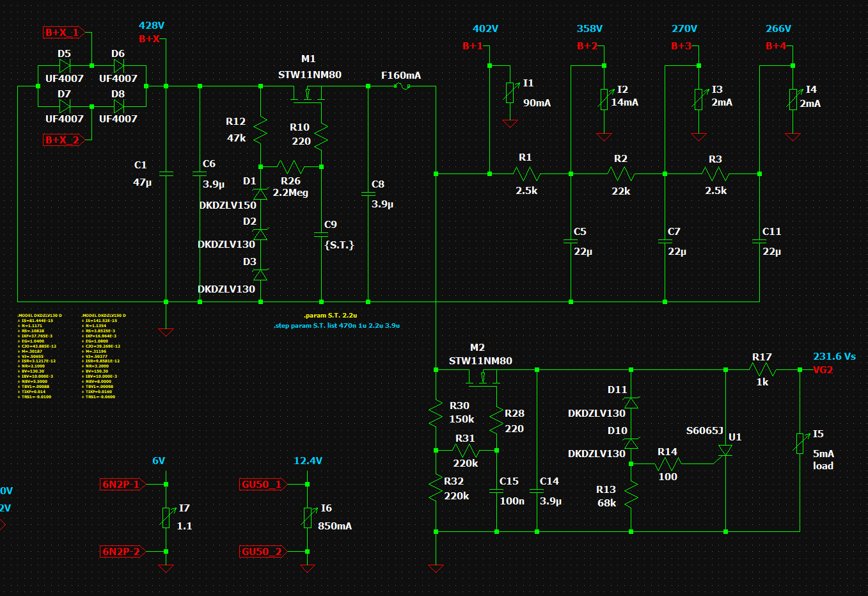Select the .step param S.T. list directive
868x596 pixels.
click(336, 325)
